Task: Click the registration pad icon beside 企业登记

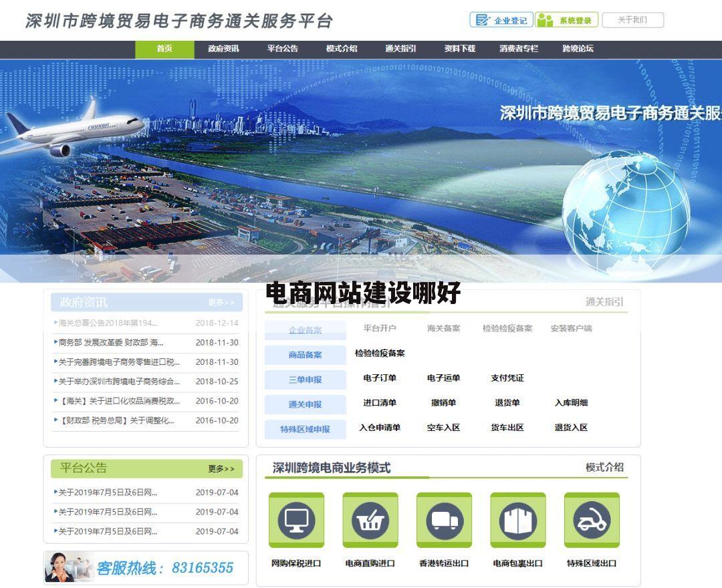Action: click(x=483, y=20)
